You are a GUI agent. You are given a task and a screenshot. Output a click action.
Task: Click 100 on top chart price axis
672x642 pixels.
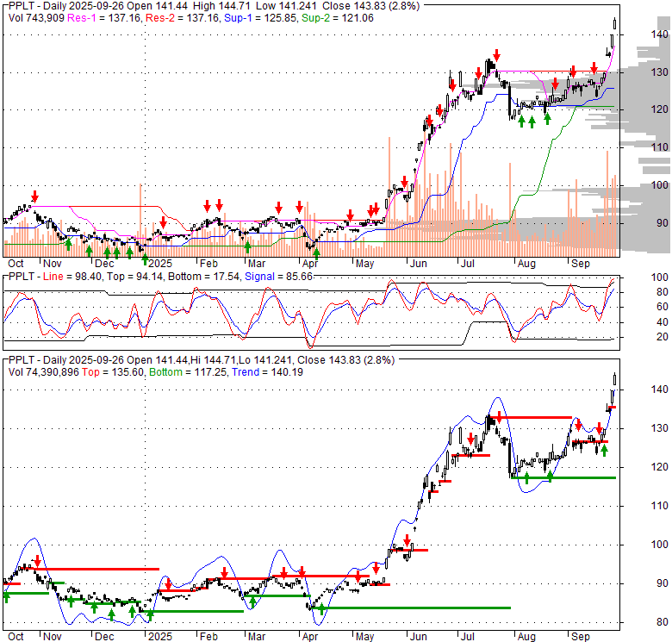(660, 185)
